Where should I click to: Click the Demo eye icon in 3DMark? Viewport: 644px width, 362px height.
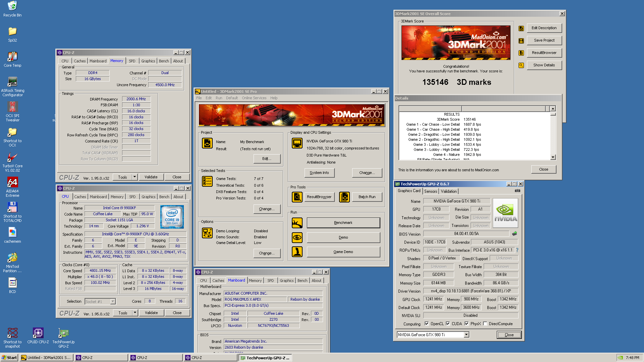297,237
